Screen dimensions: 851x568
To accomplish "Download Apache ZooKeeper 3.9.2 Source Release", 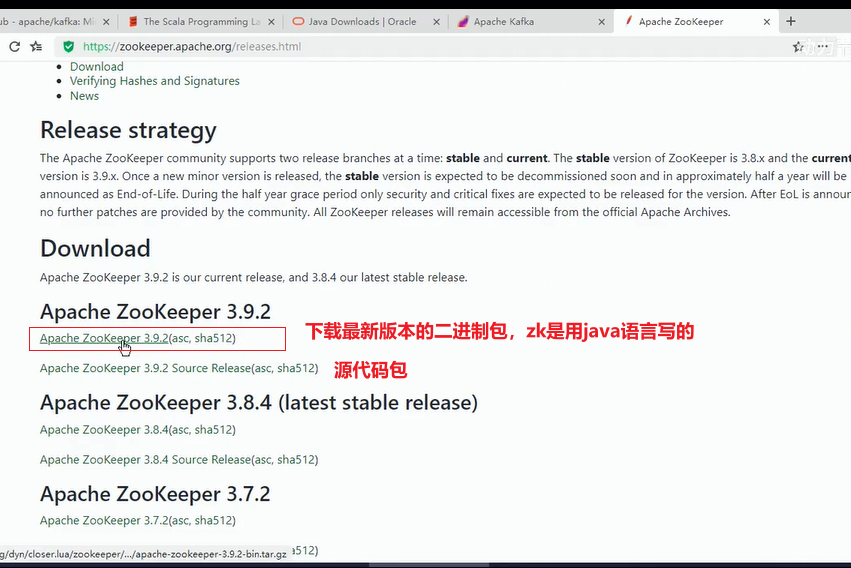I will 145,368.
